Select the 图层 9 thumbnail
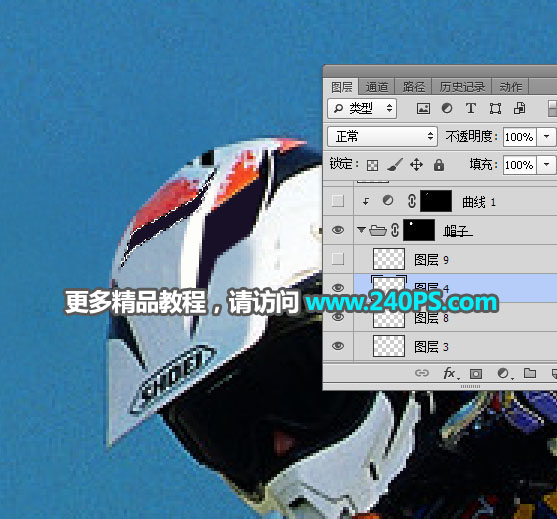The image size is (557, 519). [389, 259]
